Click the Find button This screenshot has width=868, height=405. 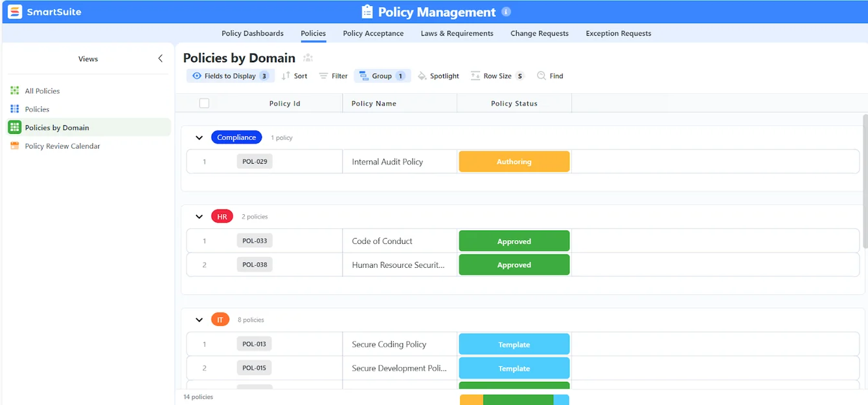(550, 76)
